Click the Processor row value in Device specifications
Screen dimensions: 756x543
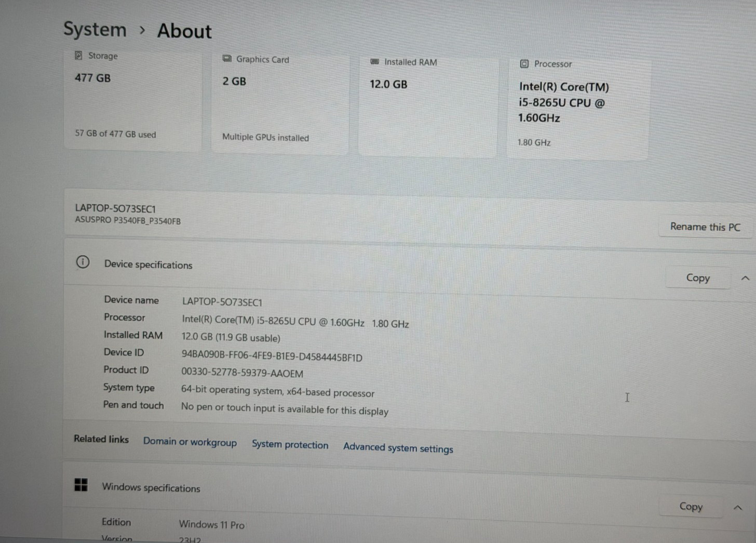tap(295, 322)
